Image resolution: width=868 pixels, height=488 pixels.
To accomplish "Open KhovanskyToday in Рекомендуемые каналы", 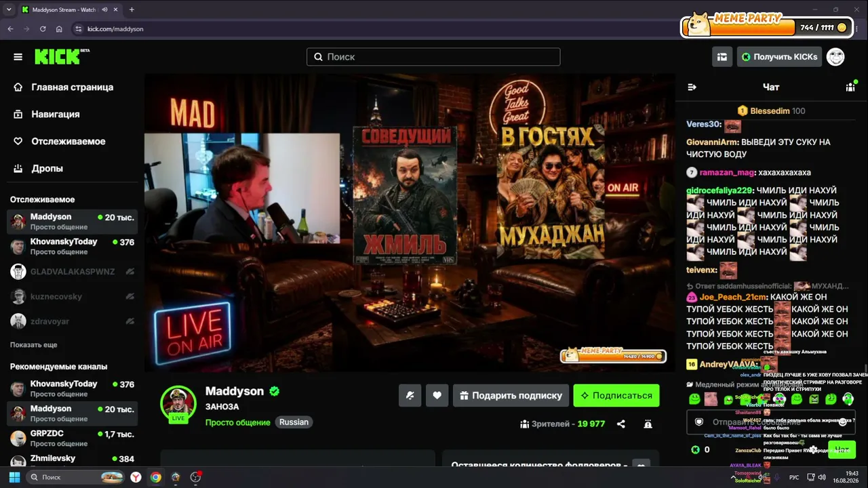I will [x=73, y=388].
